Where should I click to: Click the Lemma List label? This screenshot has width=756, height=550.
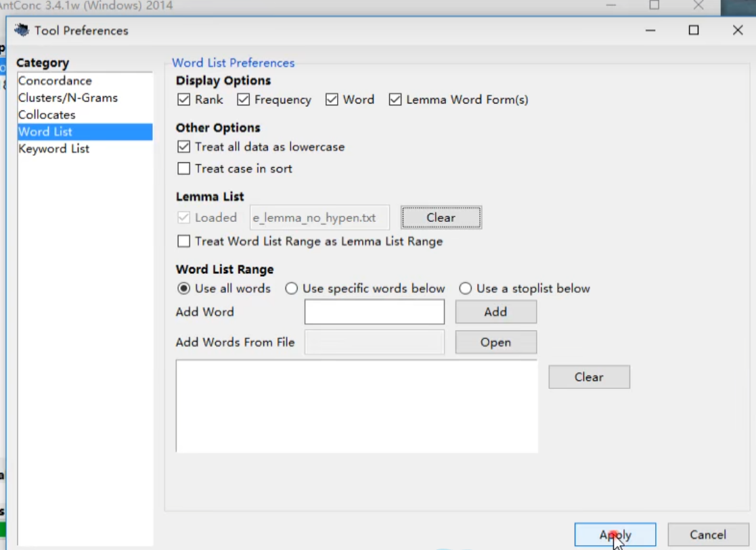(210, 197)
